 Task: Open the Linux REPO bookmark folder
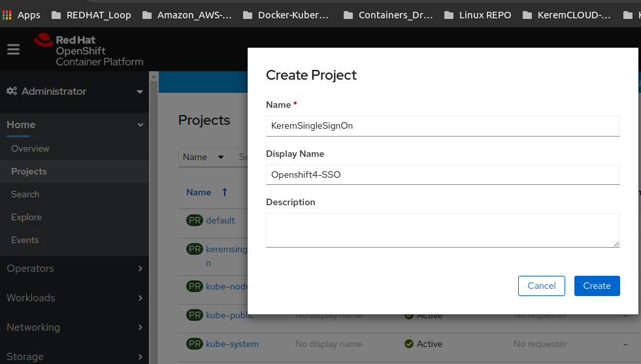[x=478, y=15]
